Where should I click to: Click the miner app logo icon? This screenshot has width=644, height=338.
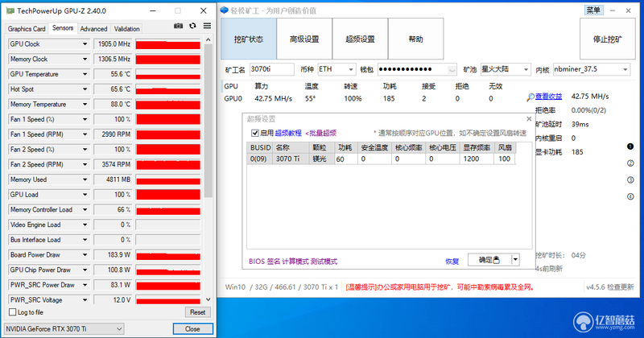click(x=225, y=10)
